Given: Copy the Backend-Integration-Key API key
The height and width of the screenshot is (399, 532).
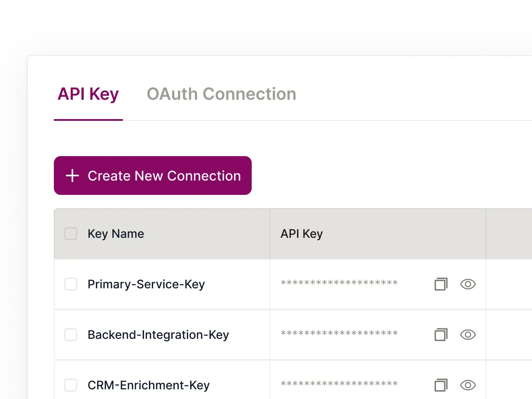Looking at the screenshot, I should 441,335.
